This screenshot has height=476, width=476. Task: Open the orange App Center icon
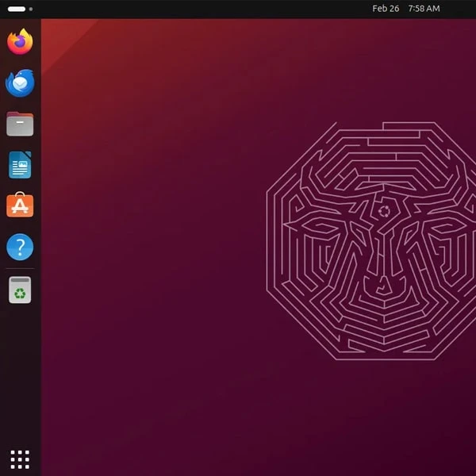click(20, 206)
